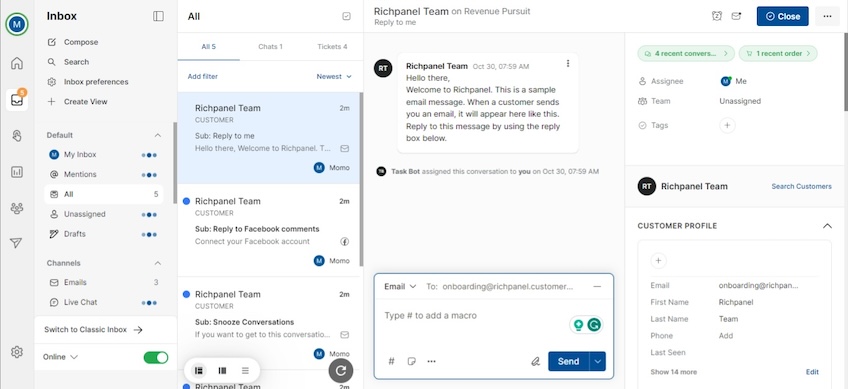This screenshot has width=848, height=389.
Task: Click Search Customers link
Action: [801, 186]
